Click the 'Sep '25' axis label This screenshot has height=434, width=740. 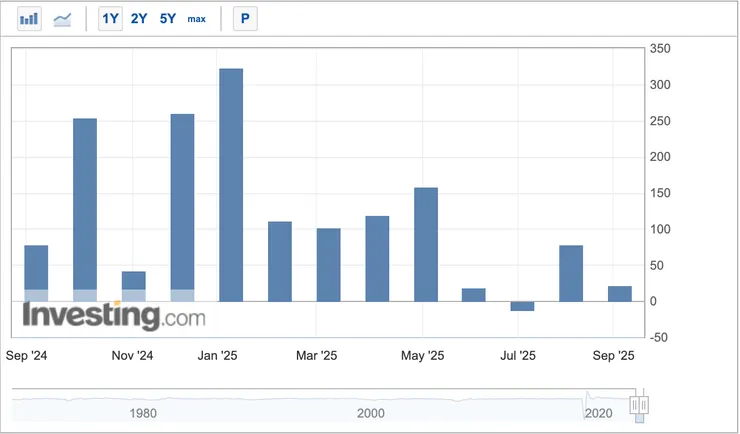[614, 356]
